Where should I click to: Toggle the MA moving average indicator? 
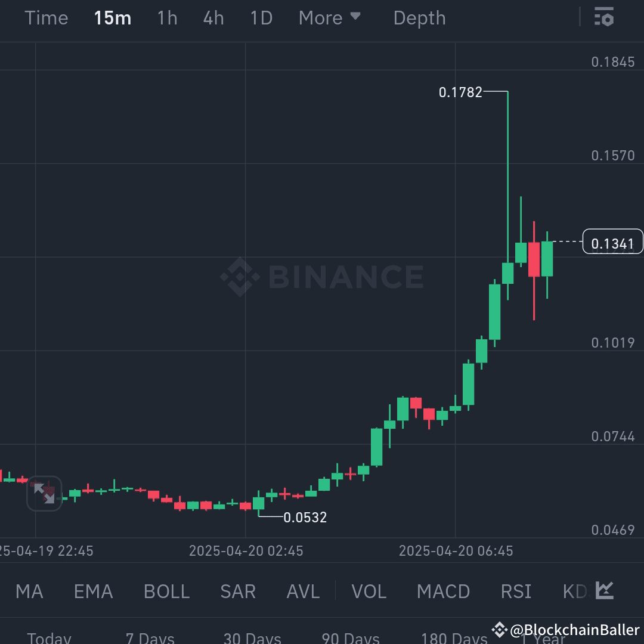point(29,591)
